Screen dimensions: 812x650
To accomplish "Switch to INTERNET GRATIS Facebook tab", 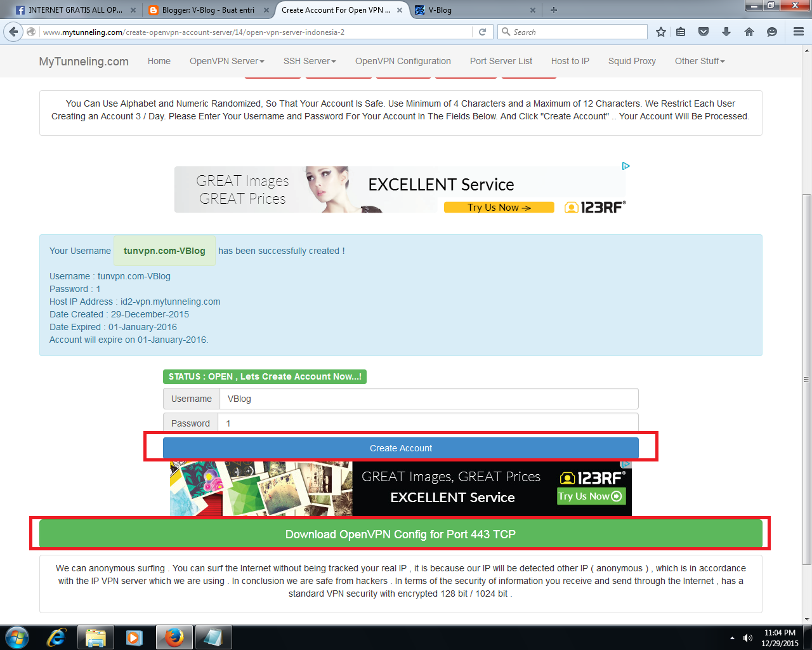I will [75, 10].
